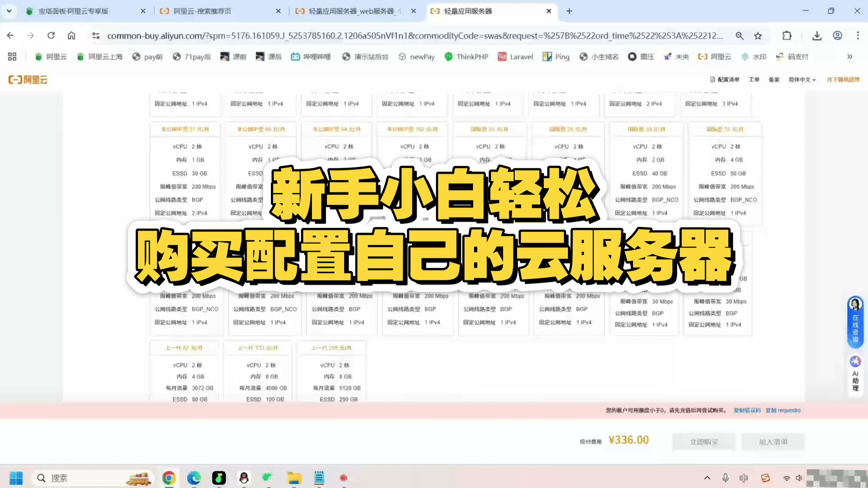The image size is (868, 488).
Task: Show more bookmarks chevron
Action: (849, 57)
